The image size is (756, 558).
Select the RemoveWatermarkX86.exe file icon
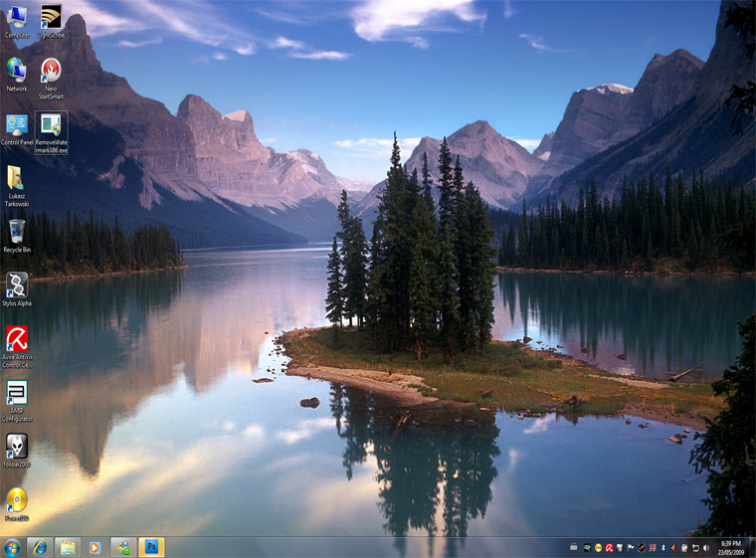click(51, 132)
